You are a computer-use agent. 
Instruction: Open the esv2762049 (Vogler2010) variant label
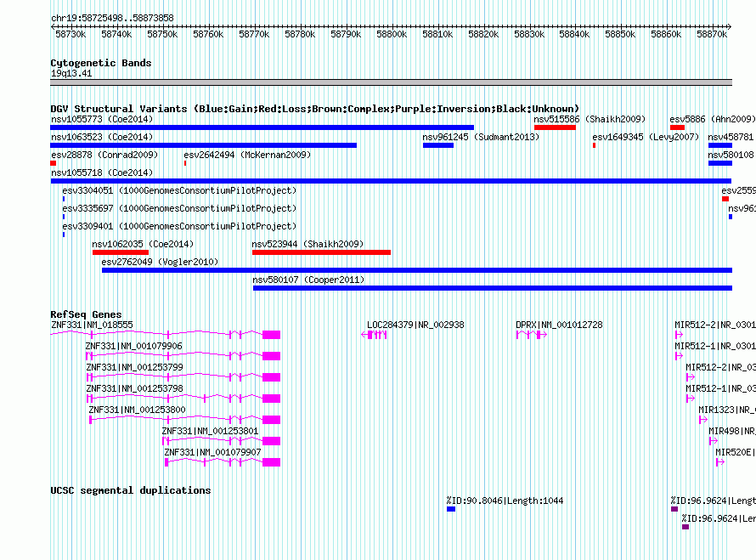point(160,262)
